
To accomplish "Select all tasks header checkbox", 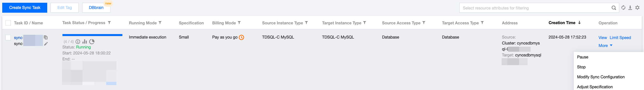I will pyautogui.click(x=8, y=23).
